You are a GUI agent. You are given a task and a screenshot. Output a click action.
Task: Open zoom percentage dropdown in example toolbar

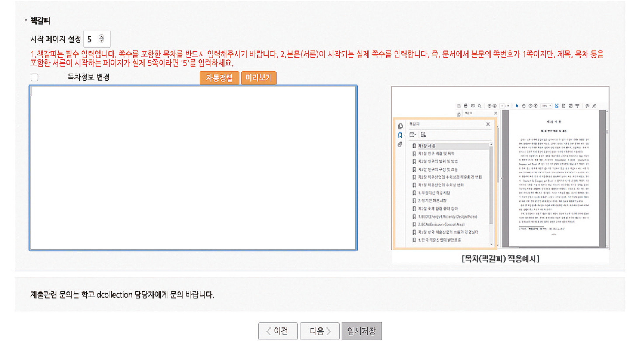pyautogui.click(x=546, y=106)
